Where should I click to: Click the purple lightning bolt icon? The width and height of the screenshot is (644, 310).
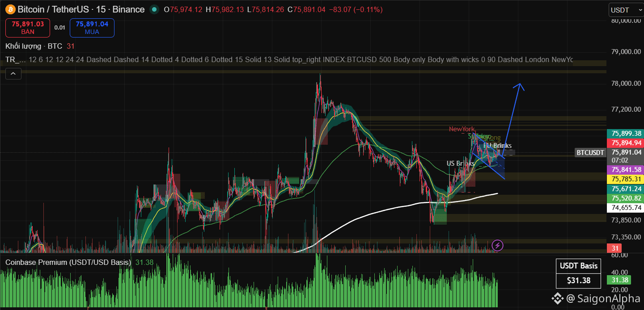[498, 245]
